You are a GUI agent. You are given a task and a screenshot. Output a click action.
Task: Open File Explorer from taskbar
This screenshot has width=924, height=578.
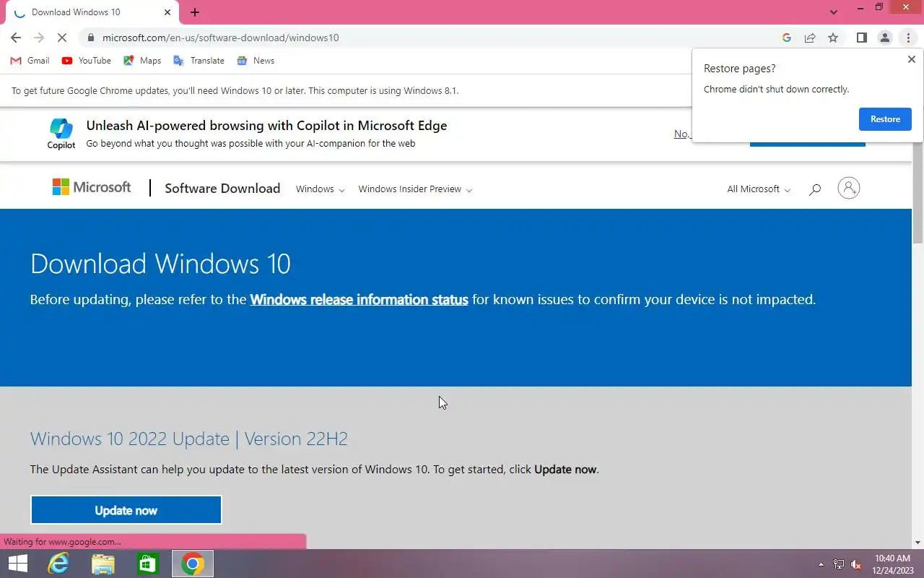[103, 564]
